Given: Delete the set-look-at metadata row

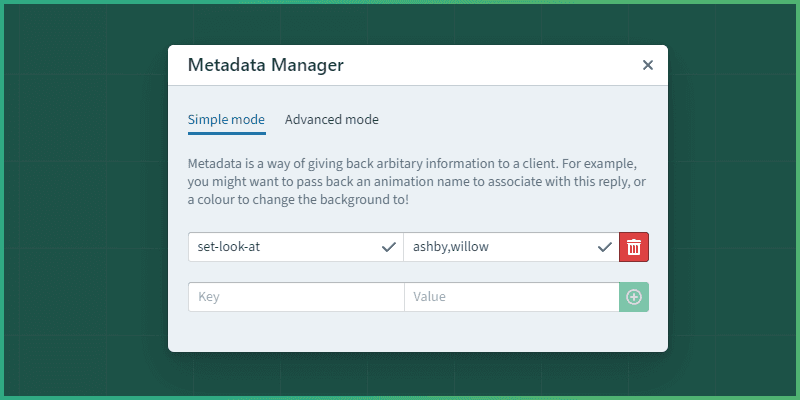Looking at the screenshot, I should [634, 247].
